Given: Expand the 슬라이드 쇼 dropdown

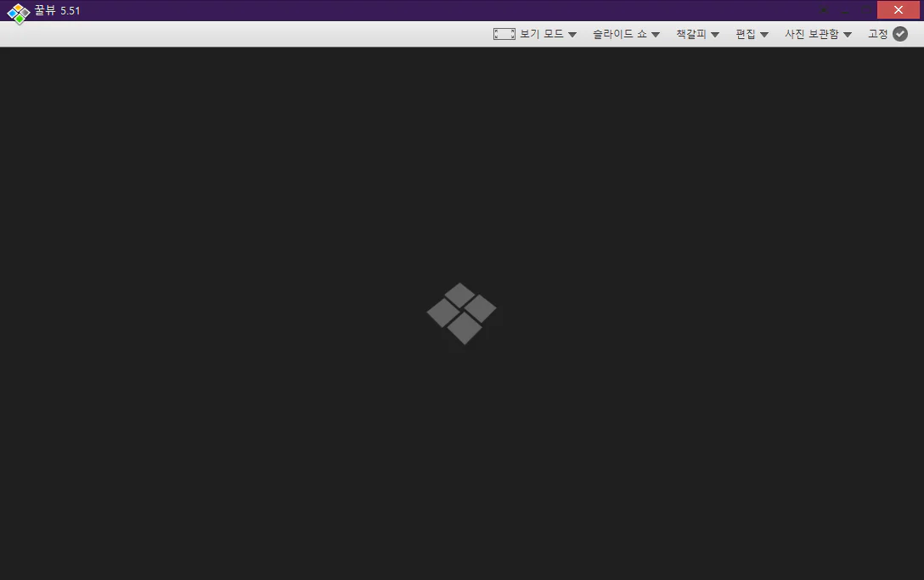Looking at the screenshot, I should point(626,34).
